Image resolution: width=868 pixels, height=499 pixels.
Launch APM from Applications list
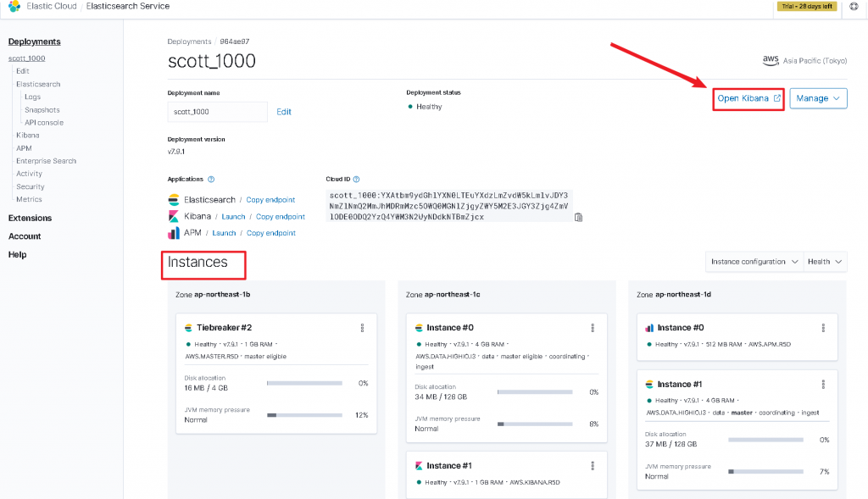(224, 234)
